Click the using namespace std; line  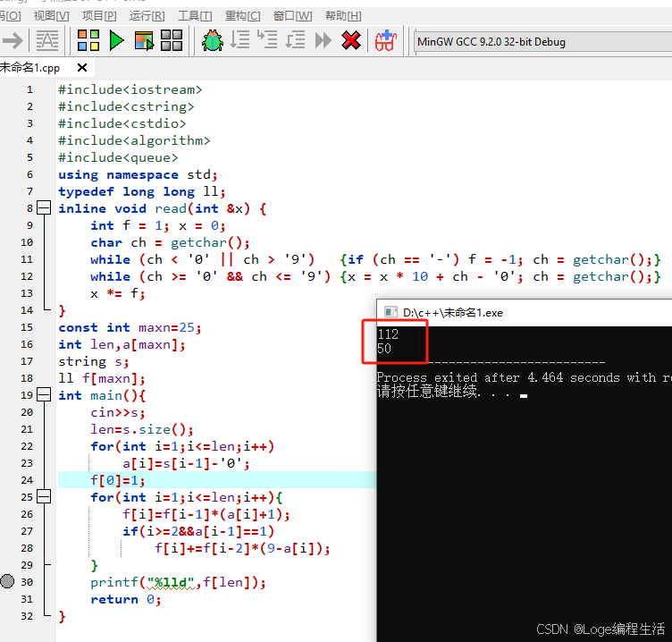tap(138, 174)
